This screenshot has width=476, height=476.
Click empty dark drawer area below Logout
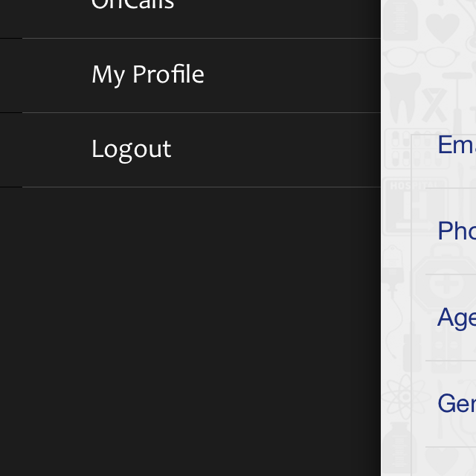[x=190, y=331]
